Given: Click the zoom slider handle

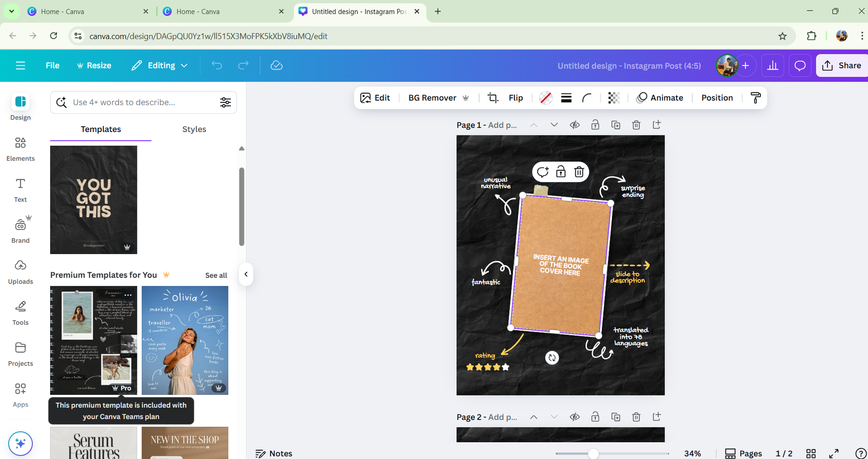Looking at the screenshot, I should [593, 453].
